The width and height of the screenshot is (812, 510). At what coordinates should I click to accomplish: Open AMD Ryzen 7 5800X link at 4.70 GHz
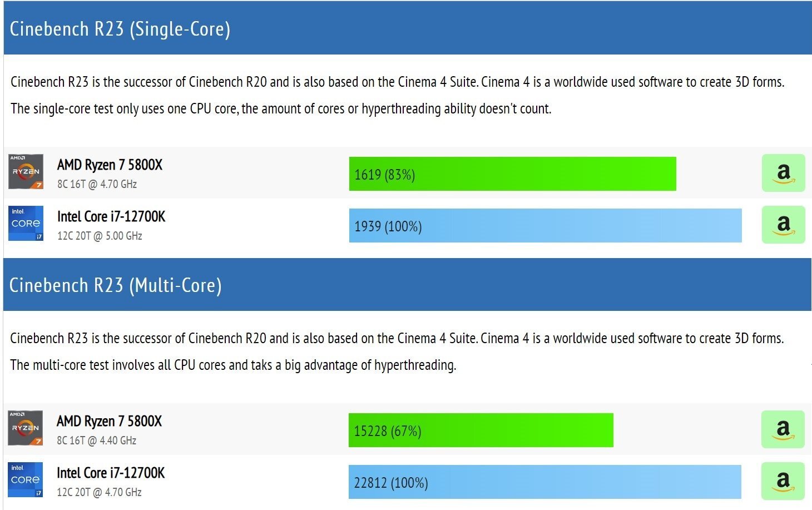coord(110,165)
